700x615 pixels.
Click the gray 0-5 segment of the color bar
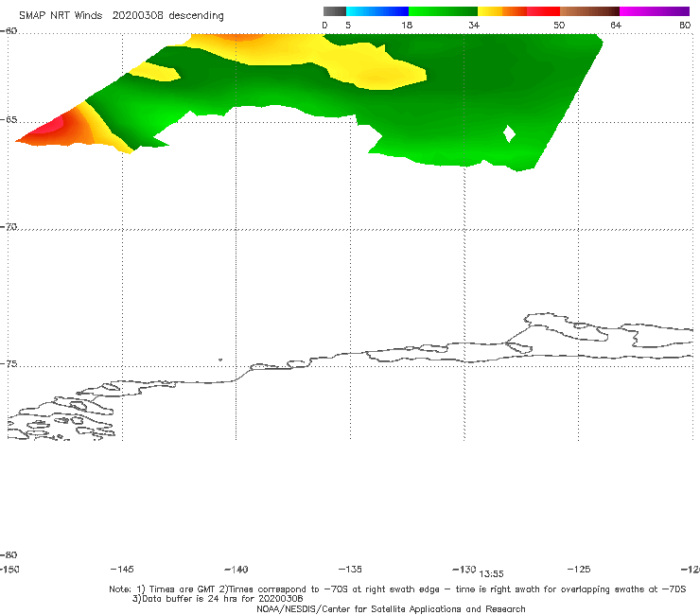tap(335, 11)
